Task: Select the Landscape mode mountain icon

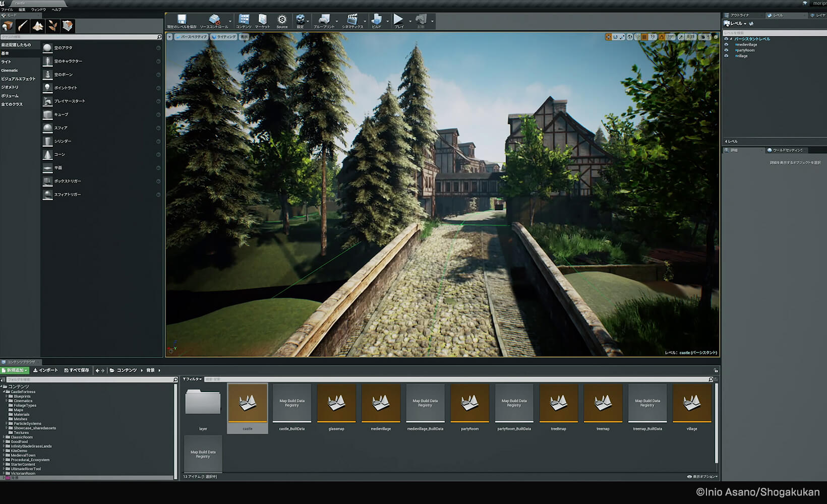Action: 38,26
